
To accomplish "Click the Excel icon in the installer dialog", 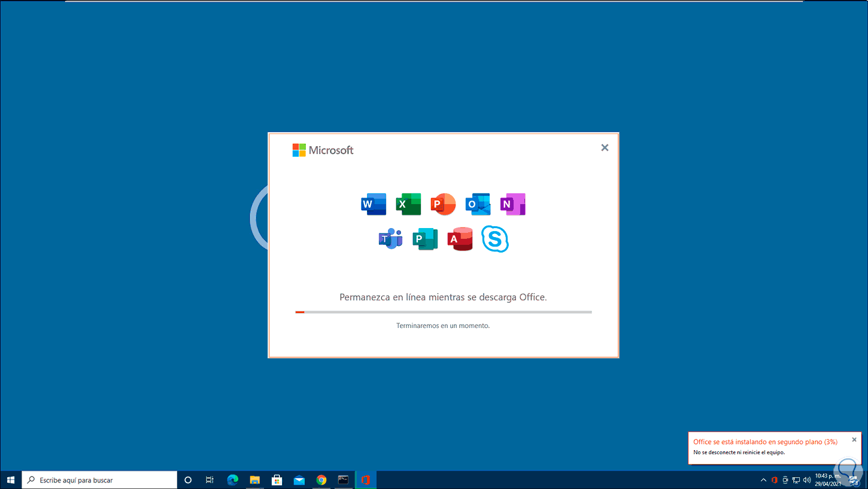I will (408, 204).
